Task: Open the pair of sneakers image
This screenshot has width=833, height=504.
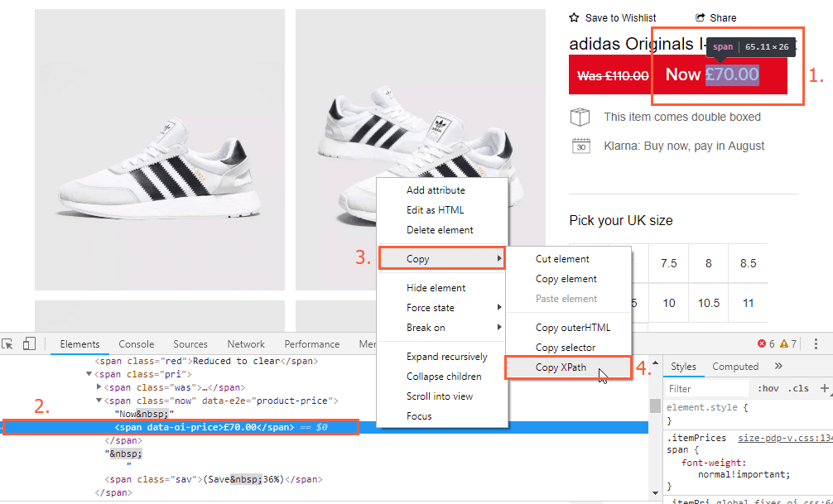Action: click(x=420, y=150)
